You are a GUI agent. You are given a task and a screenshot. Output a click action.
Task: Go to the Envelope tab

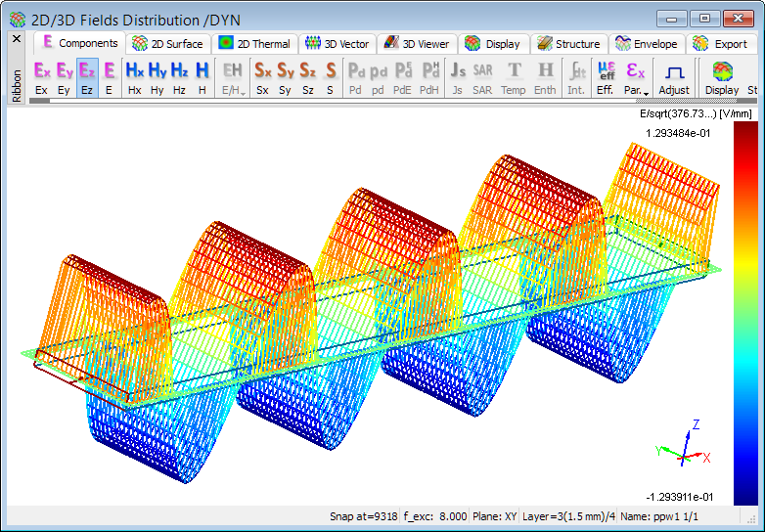tap(647, 44)
